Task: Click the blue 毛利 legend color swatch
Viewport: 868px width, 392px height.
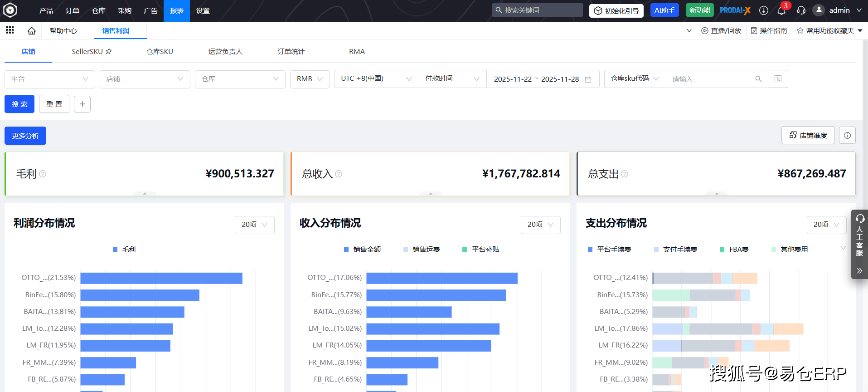Action: click(x=115, y=250)
